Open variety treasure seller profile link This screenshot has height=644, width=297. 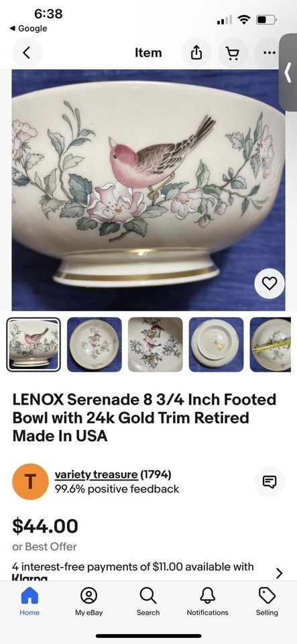pyautogui.click(x=97, y=474)
